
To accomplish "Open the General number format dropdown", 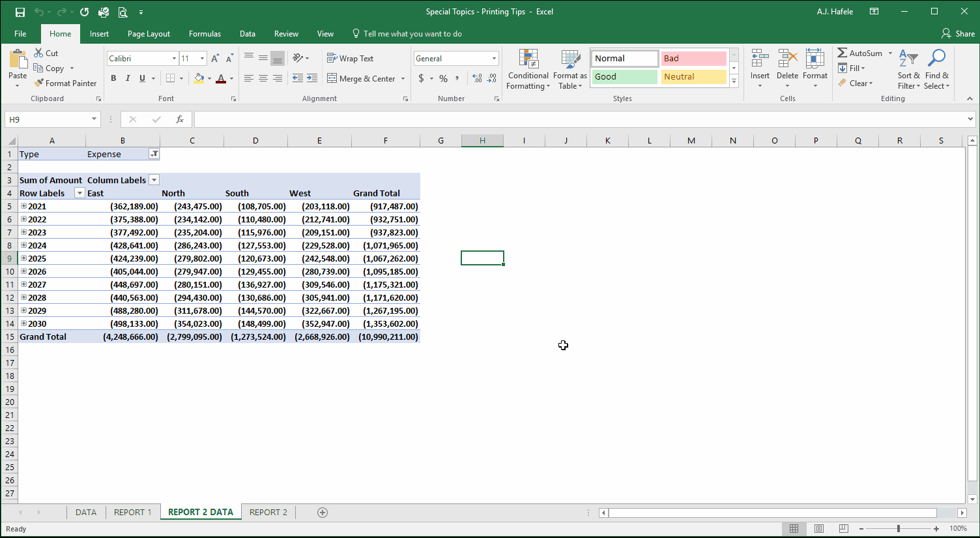I will [494, 59].
